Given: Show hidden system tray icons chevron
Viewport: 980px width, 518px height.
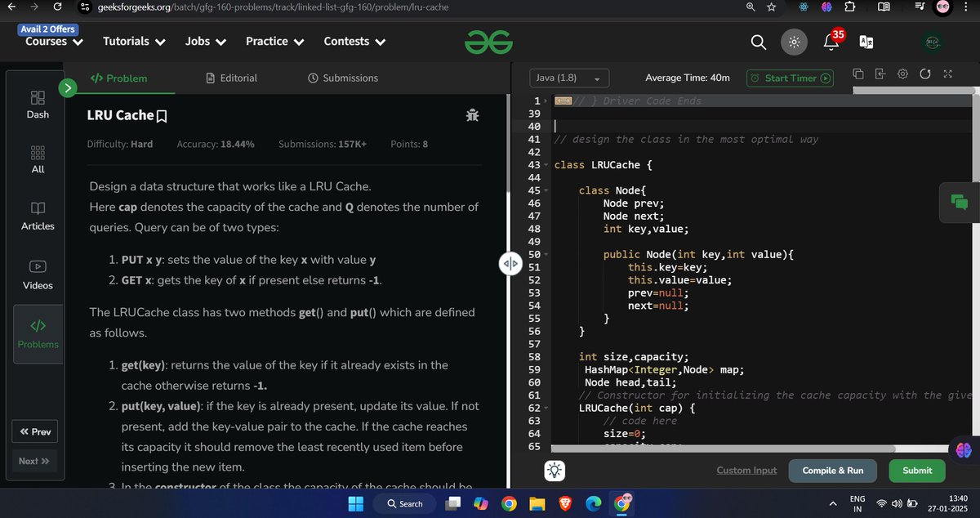Looking at the screenshot, I should 832,503.
